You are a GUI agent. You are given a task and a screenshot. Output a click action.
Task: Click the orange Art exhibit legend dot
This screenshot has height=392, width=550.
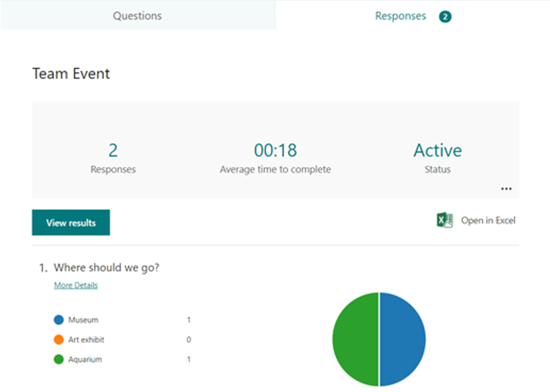59,340
